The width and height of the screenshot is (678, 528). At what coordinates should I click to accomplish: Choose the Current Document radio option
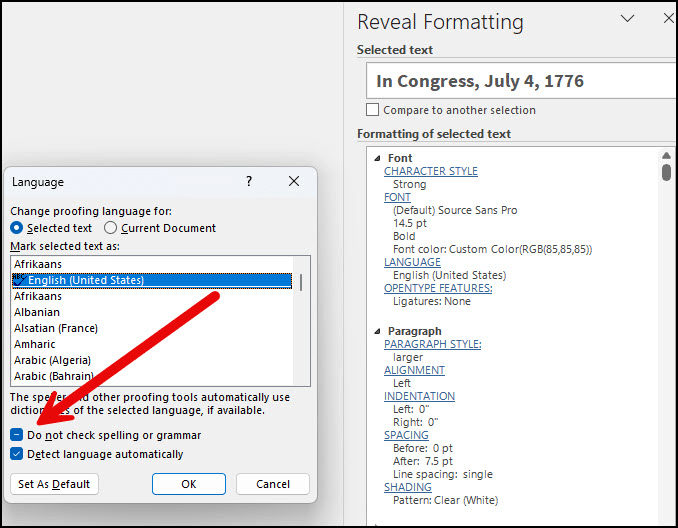coord(111,228)
